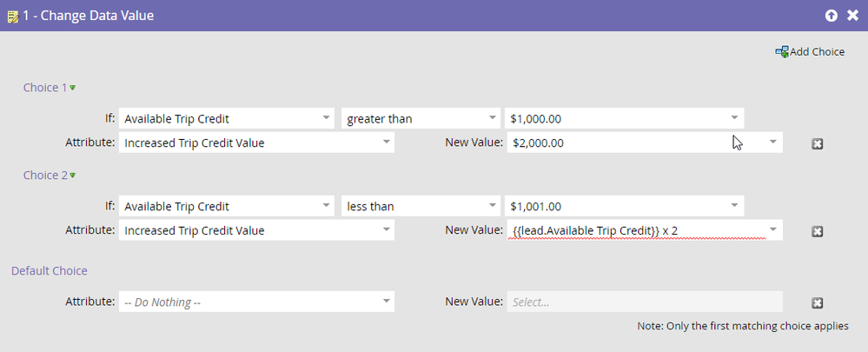Click the flow step note icon in the title bar
The image size is (868, 352).
(x=12, y=16)
